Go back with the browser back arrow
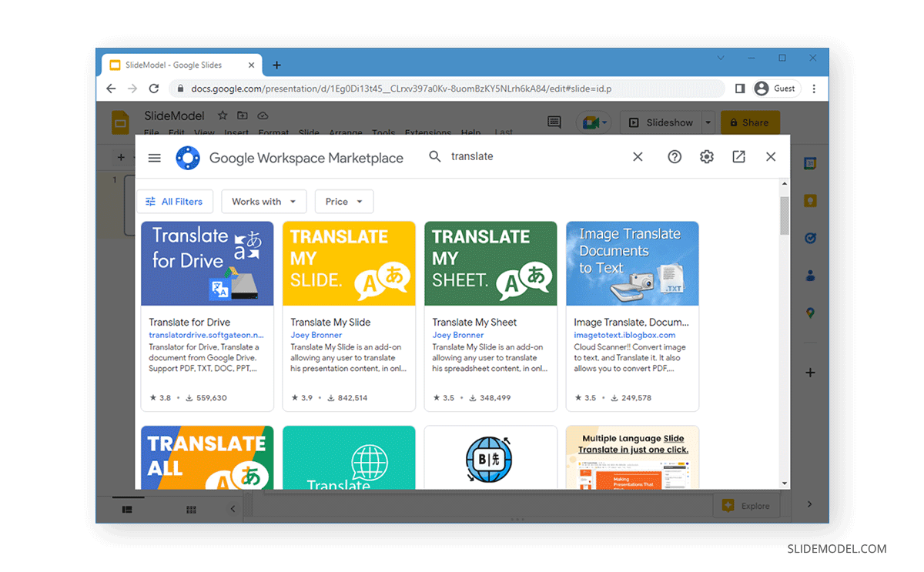Viewport: 924px width, 572px height. [111, 89]
